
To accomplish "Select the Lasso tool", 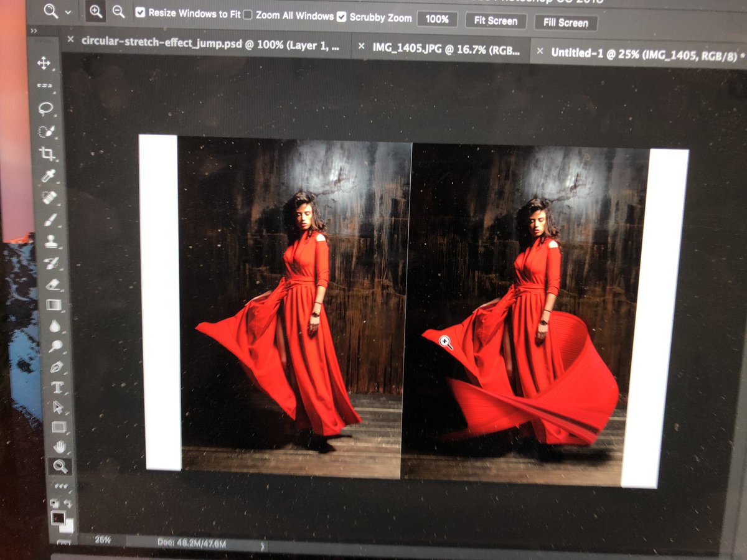I will [x=45, y=109].
